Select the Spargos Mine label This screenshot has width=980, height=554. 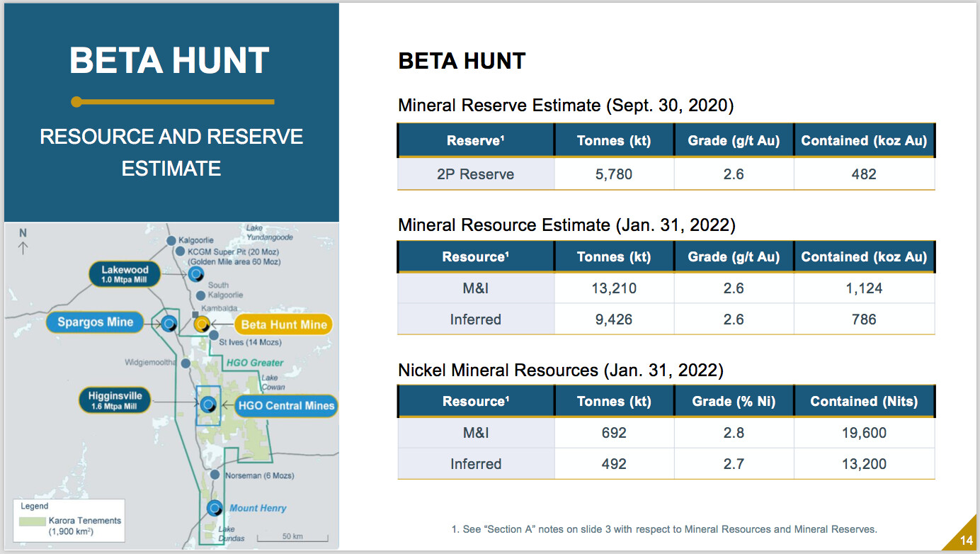(x=95, y=322)
